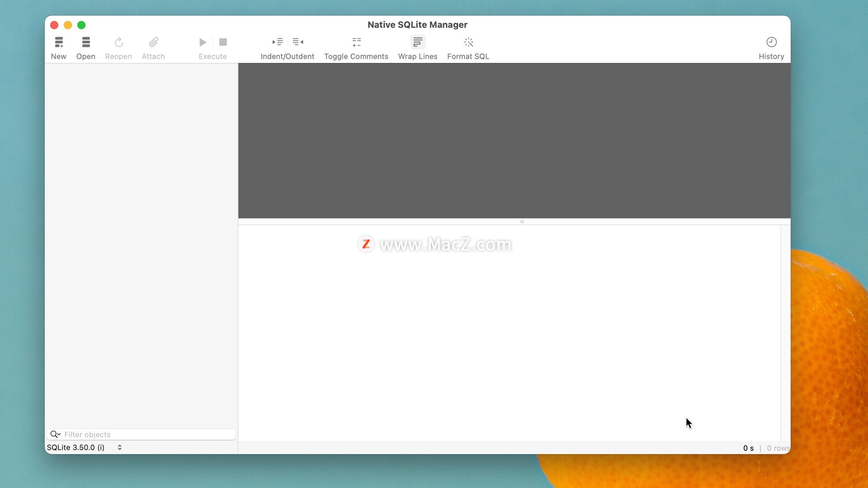The width and height of the screenshot is (868, 488).
Task: Click the Reopen circular arrow icon
Action: pyautogui.click(x=118, y=42)
